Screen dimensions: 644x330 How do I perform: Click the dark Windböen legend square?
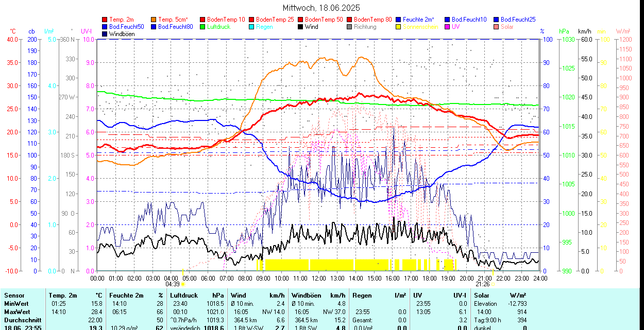click(105, 34)
